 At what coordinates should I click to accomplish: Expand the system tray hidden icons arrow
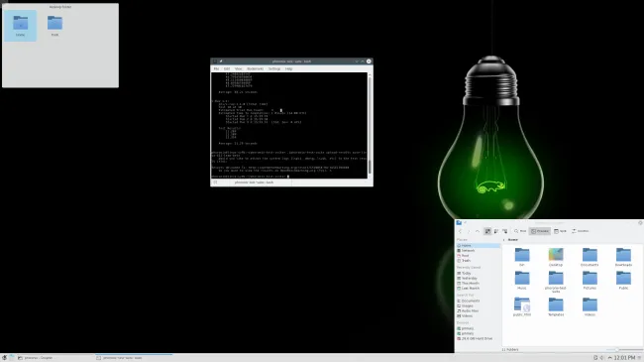point(609,358)
